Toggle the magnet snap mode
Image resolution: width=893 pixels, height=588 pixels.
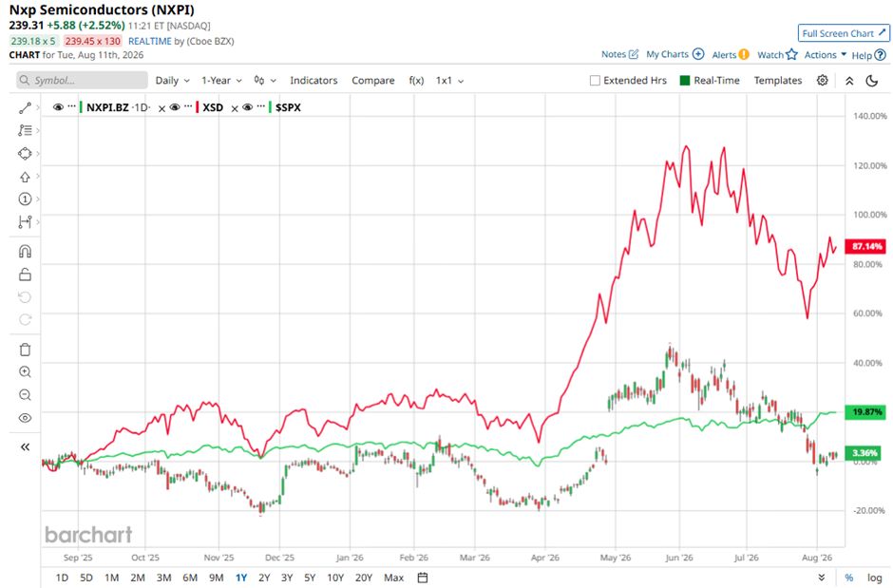click(25, 251)
